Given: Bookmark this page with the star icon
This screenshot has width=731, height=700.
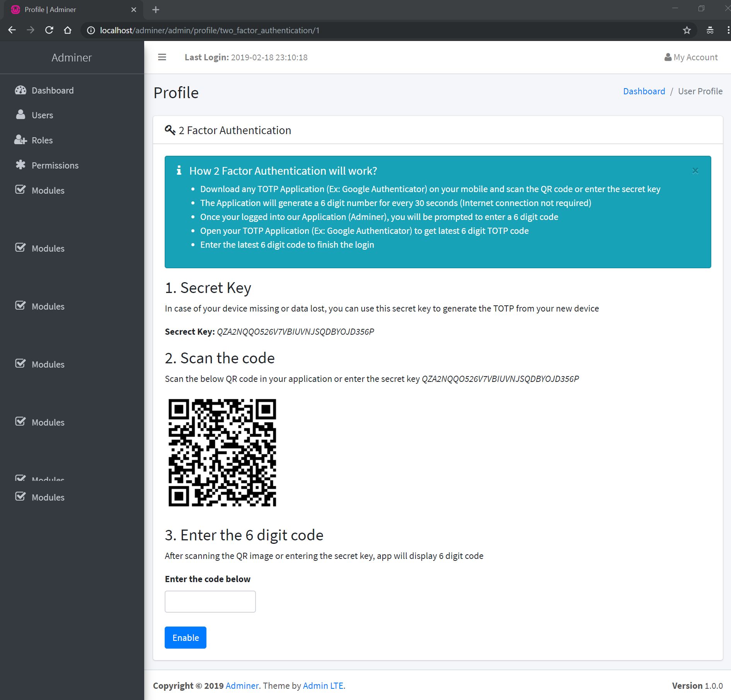Looking at the screenshot, I should pos(687,30).
